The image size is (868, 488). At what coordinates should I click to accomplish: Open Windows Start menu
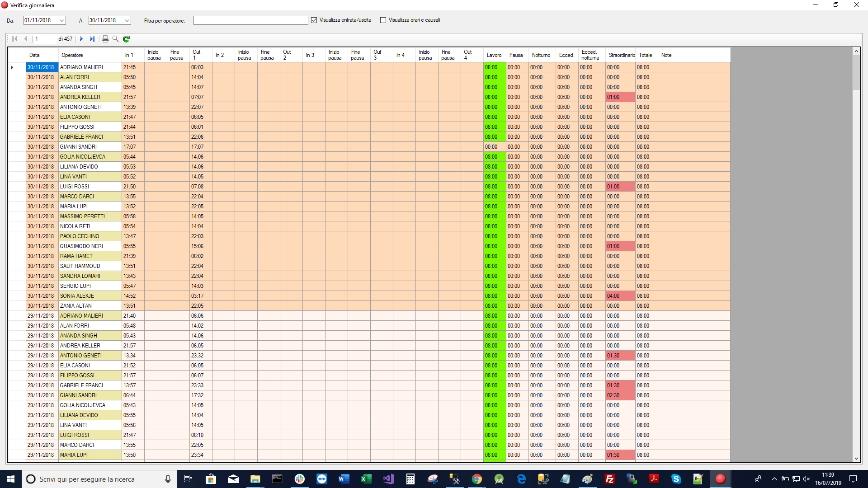(x=11, y=479)
